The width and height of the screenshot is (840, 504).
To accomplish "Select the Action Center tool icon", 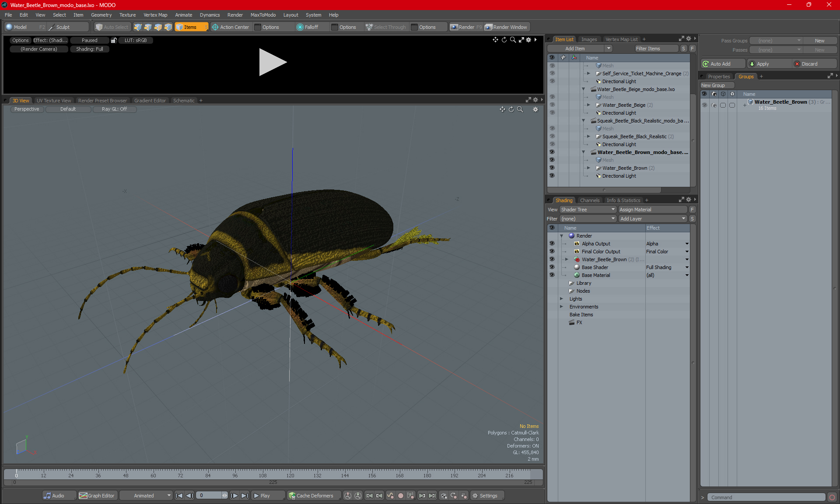I will [215, 27].
